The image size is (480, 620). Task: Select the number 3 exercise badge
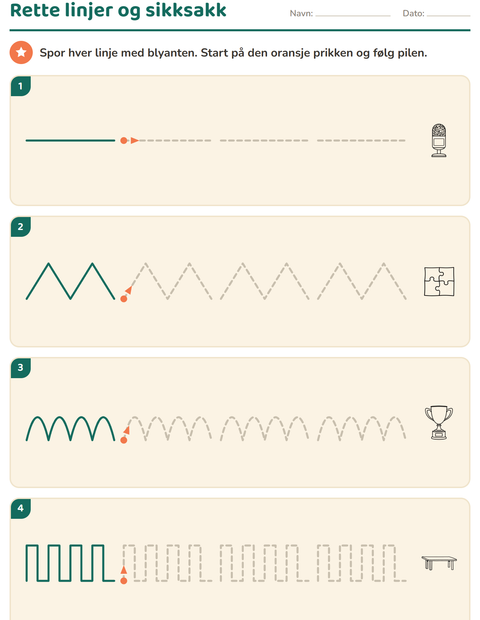click(x=21, y=368)
